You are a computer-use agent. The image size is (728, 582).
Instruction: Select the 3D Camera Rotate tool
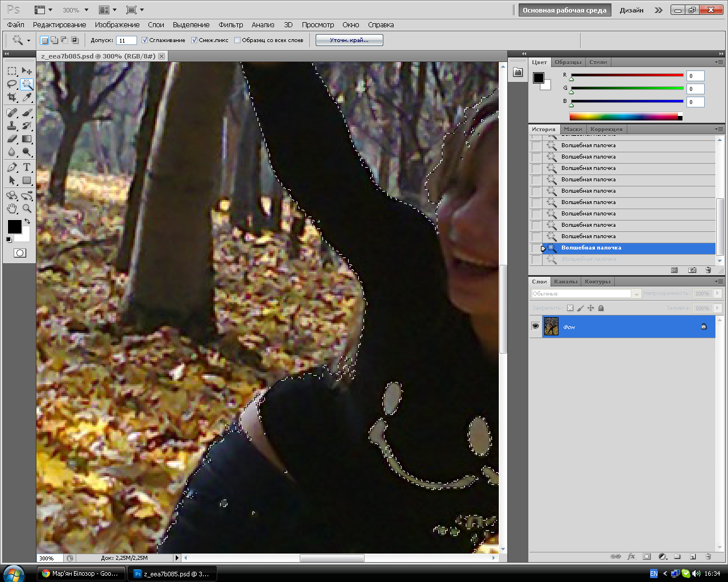(x=27, y=196)
